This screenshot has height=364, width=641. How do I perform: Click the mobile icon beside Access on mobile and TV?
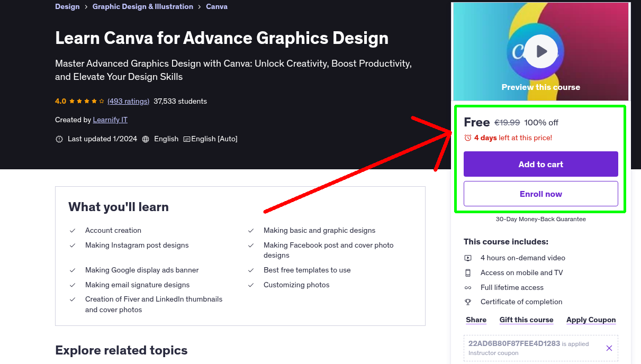468,273
